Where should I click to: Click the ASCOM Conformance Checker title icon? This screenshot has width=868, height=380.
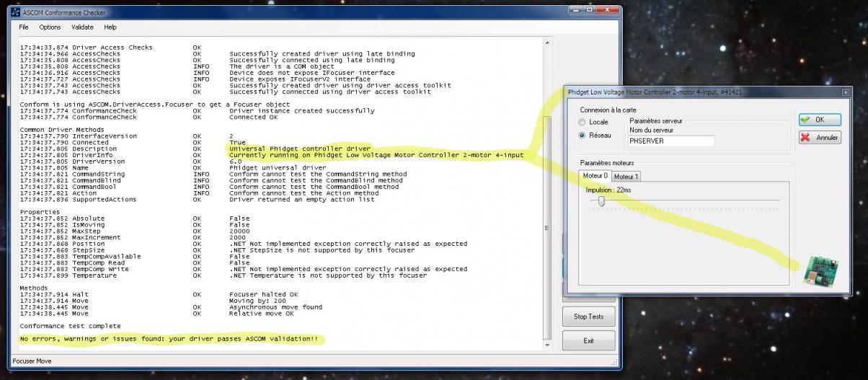pyautogui.click(x=15, y=12)
